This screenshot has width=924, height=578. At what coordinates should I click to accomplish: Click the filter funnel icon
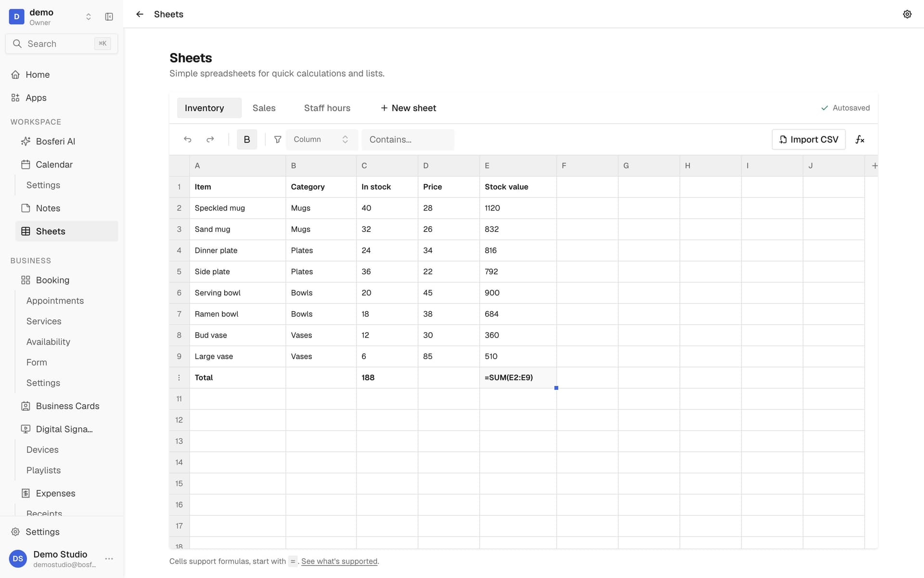click(x=278, y=140)
